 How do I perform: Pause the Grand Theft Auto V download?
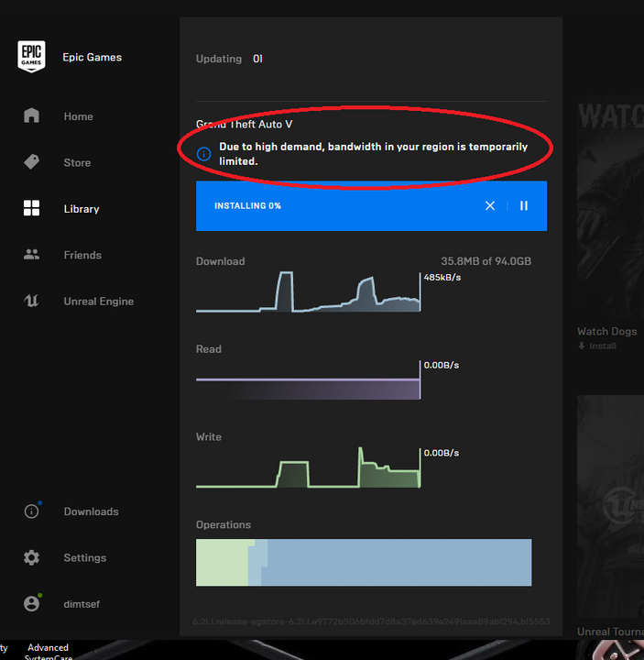pyautogui.click(x=524, y=205)
